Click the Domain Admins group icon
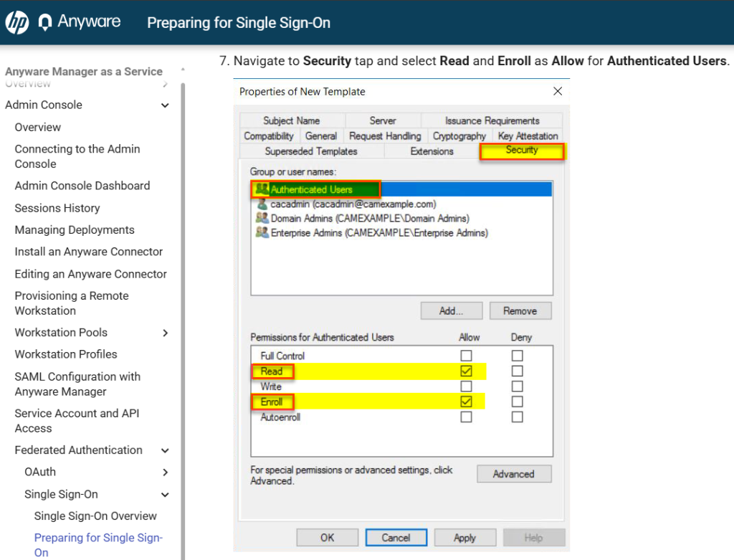 pos(262,219)
